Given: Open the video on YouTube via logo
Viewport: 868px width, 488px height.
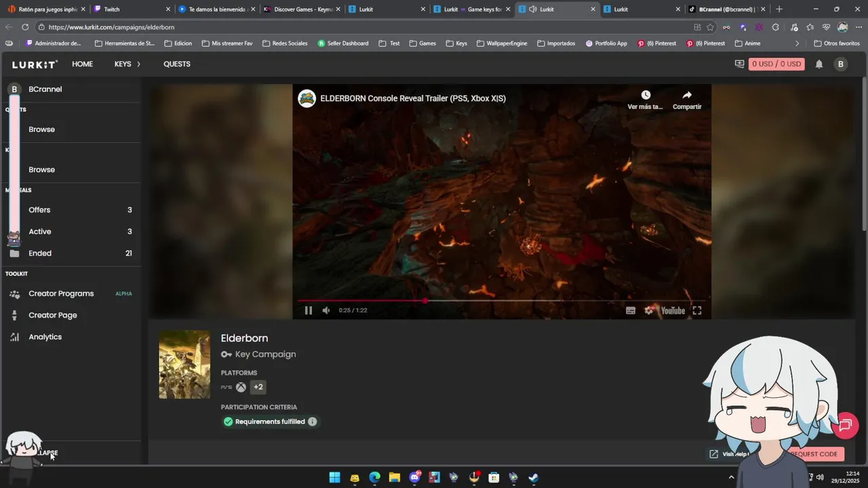Looking at the screenshot, I should click(673, 310).
